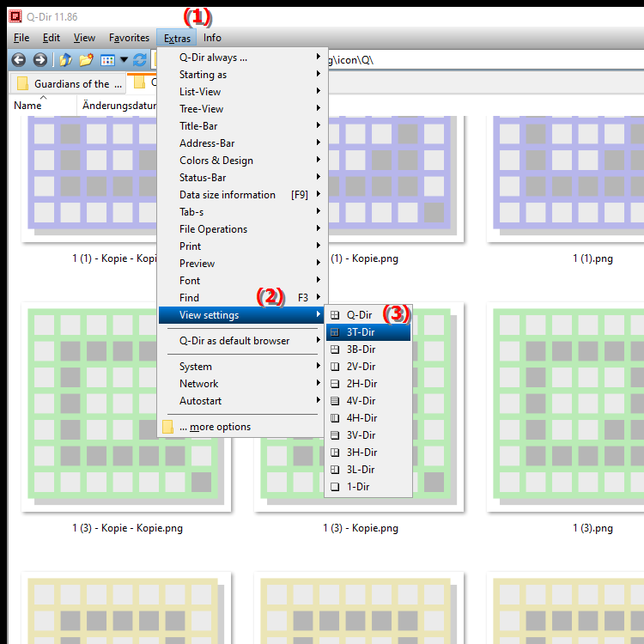Click the Q-Dir four-pane layout icon
Viewport: 644px width, 644px height.
335,315
